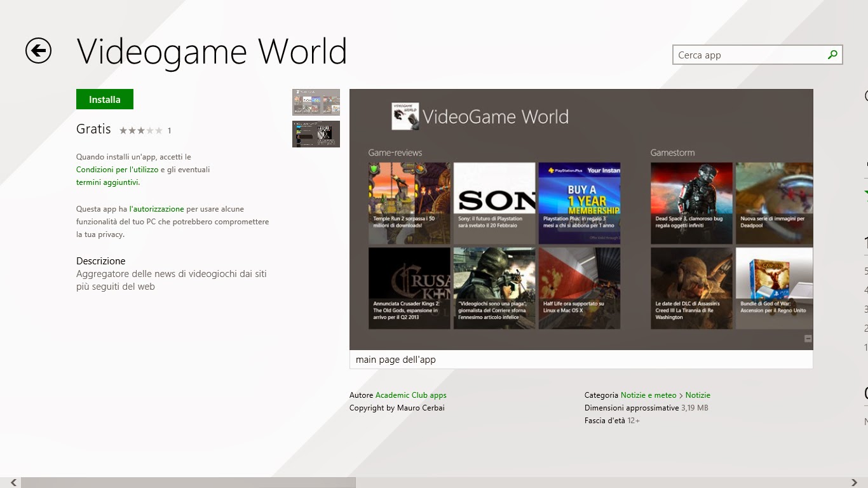
Task: Click the horizontal scrollbar left arrow
Action: (x=14, y=482)
